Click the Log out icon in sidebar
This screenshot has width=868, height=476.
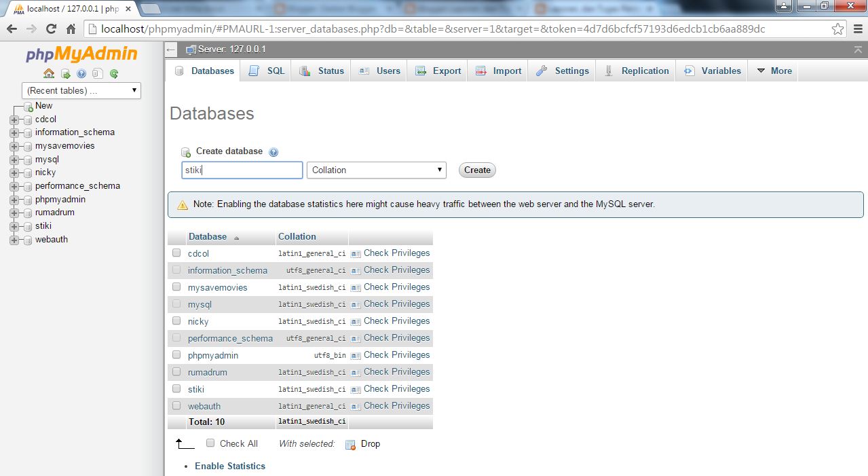65,73
